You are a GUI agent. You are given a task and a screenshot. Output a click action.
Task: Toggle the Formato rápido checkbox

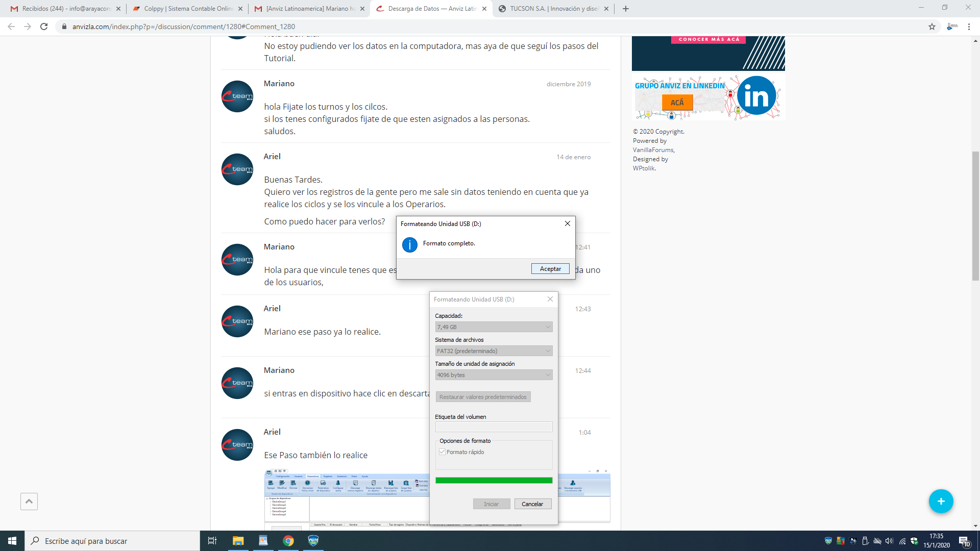coord(443,452)
